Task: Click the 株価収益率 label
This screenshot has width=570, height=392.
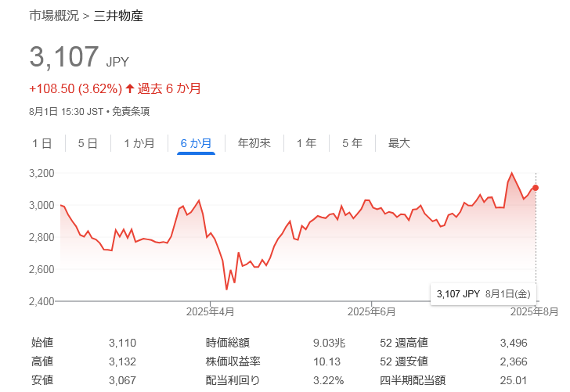Action: click(233, 361)
